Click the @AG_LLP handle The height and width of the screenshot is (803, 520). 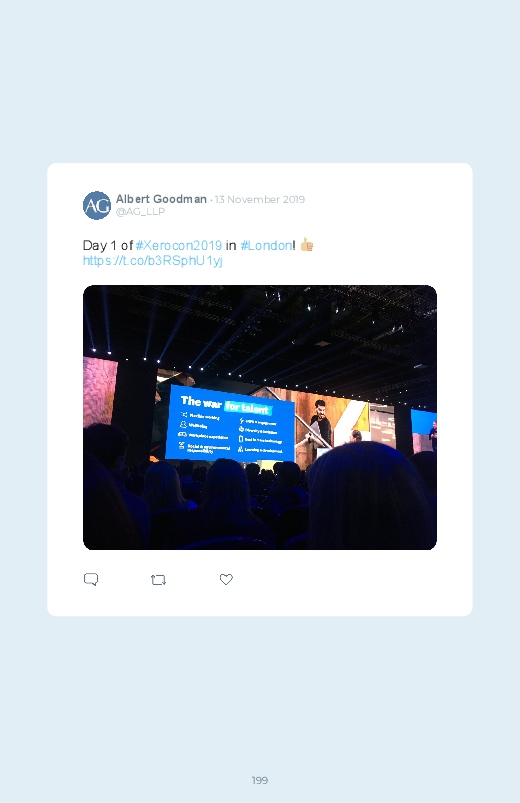click(x=140, y=212)
